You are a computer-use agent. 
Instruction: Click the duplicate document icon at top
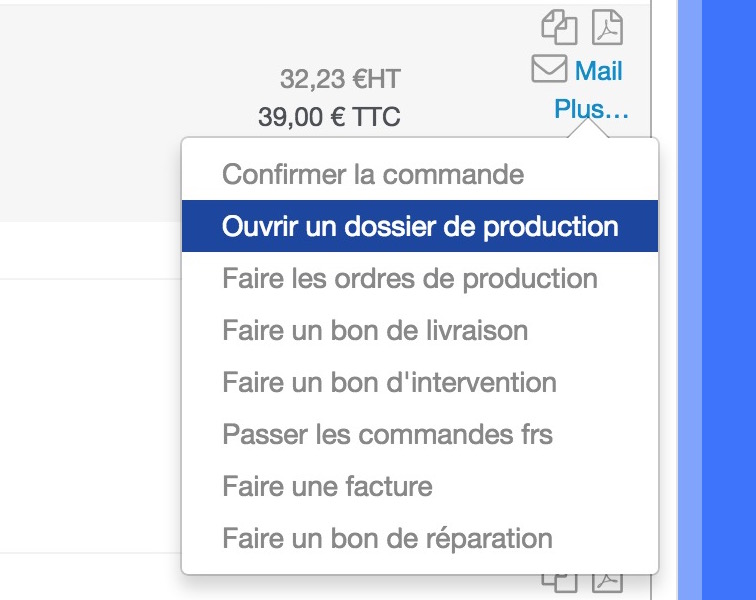click(x=559, y=27)
